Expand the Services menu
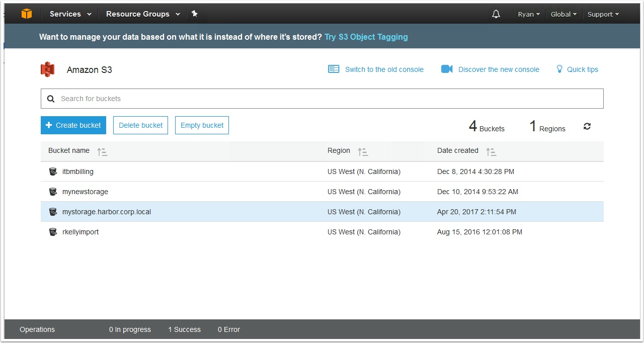This screenshot has width=644, height=343. [70, 14]
